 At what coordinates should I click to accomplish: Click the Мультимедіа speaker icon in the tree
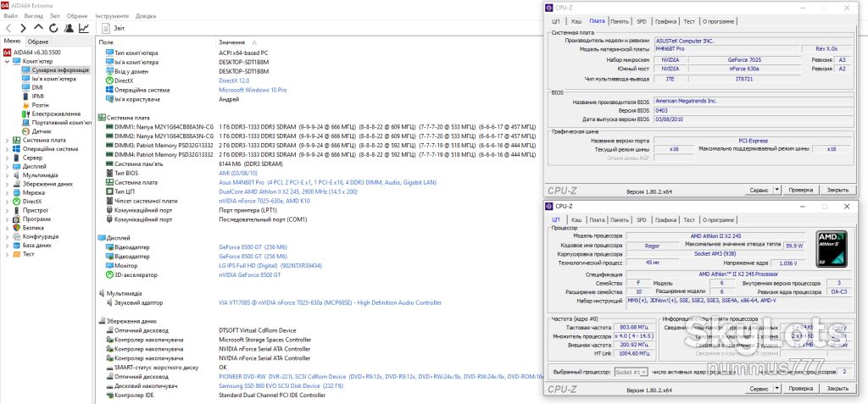17,174
